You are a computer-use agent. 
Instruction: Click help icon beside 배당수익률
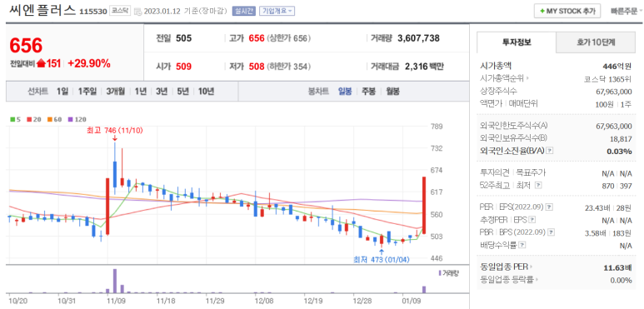point(522,245)
